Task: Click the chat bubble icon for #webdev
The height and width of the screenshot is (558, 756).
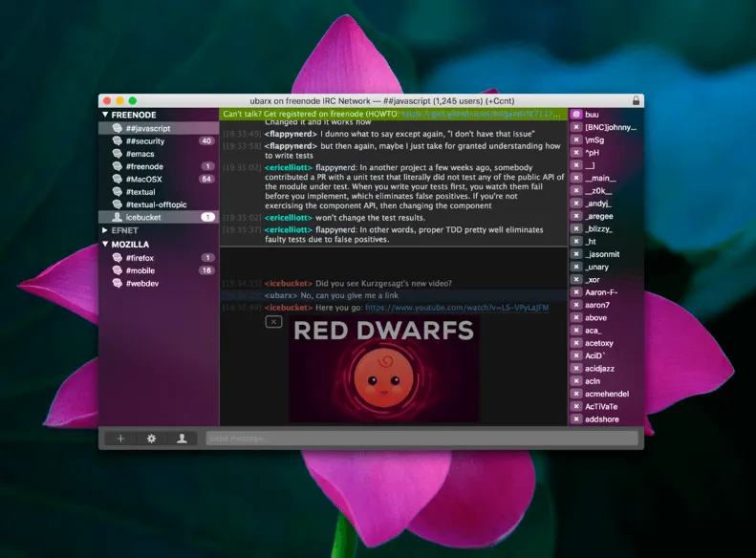Action: pos(118,283)
